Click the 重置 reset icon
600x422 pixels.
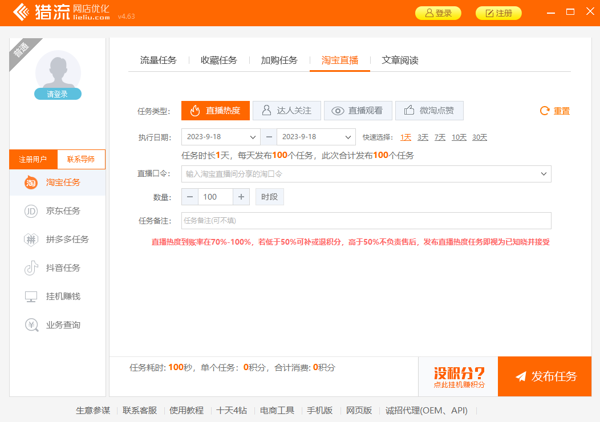[x=545, y=111]
